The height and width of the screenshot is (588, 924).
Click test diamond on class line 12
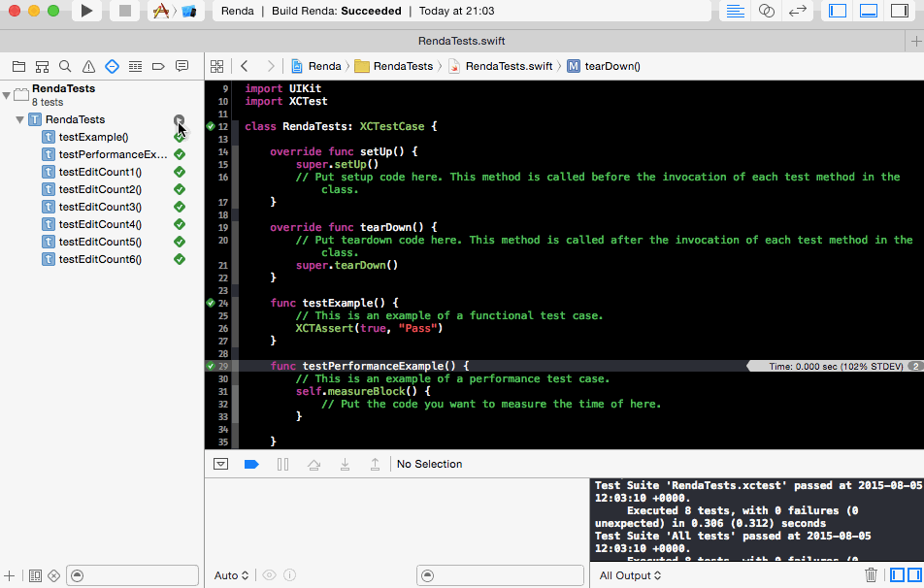211,126
